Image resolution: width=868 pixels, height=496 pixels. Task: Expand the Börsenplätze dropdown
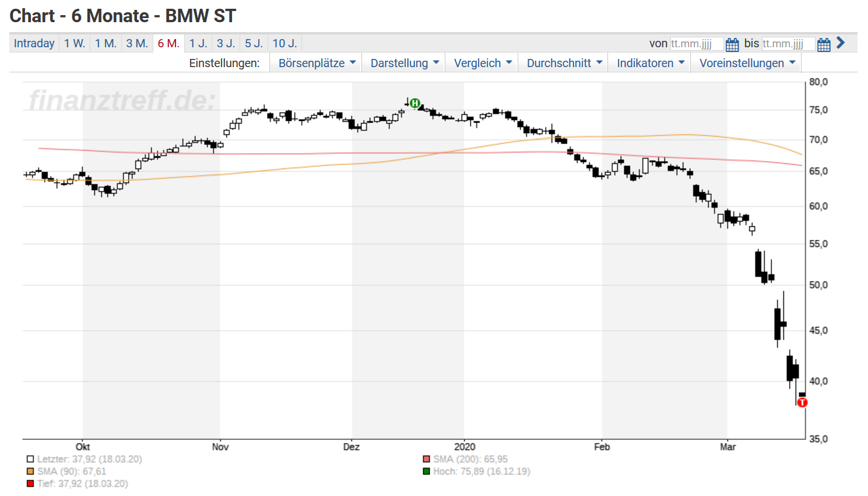click(x=316, y=63)
